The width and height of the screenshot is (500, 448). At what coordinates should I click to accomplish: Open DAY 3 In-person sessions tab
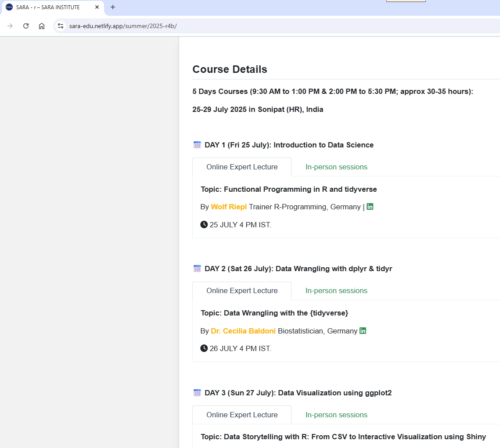click(336, 415)
